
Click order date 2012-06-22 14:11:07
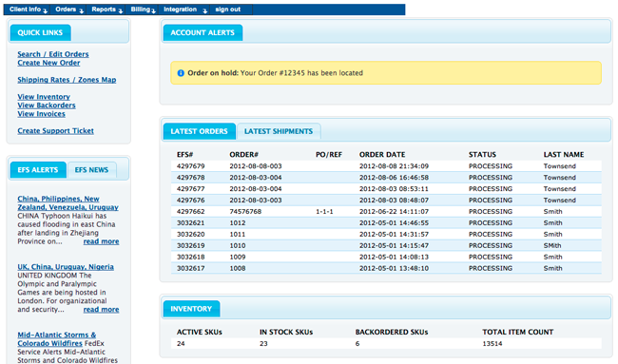[394, 212]
